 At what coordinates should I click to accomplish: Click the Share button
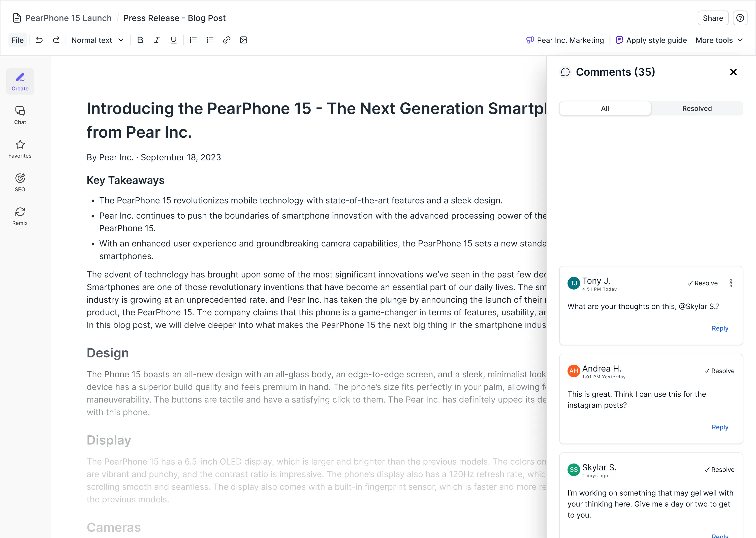pos(713,18)
